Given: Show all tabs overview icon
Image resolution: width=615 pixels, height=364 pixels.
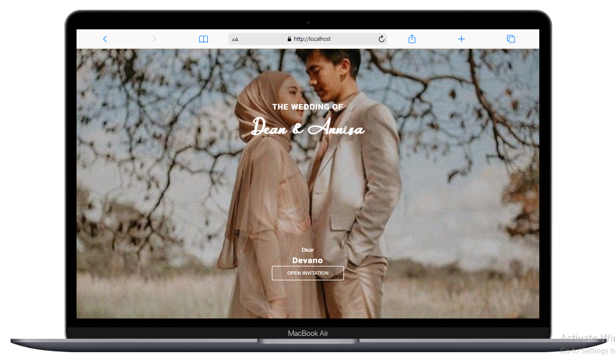Looking at the screenshot, I should [x=511, y=39].
